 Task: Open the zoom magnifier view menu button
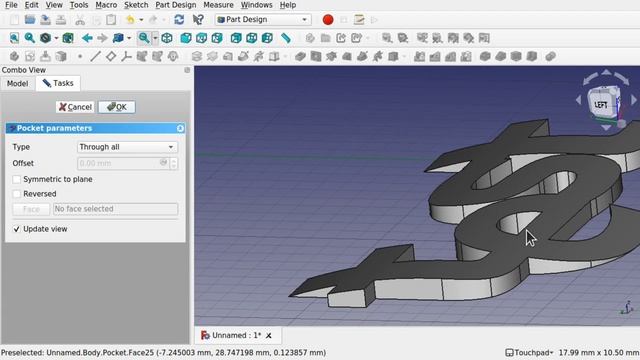[144, 38]
